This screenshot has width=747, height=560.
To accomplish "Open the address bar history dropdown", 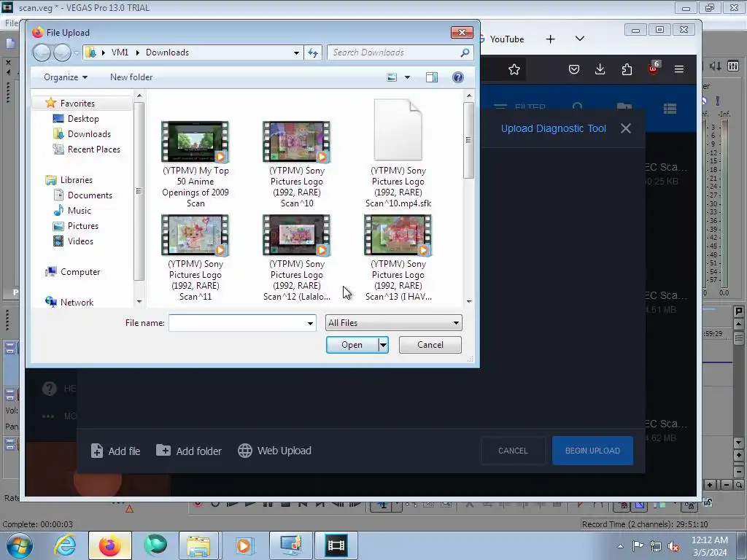I will (x=296, y=52).
